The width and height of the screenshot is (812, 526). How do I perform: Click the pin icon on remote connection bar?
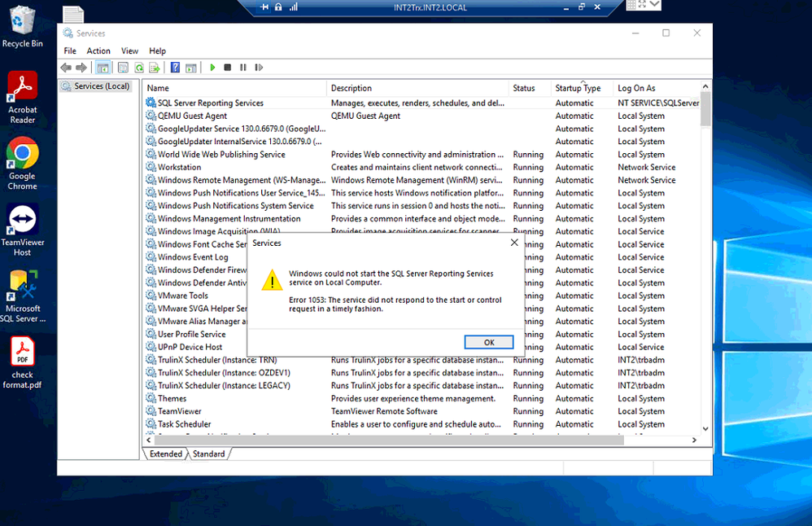pyautogui.click(x=264, y=7)
